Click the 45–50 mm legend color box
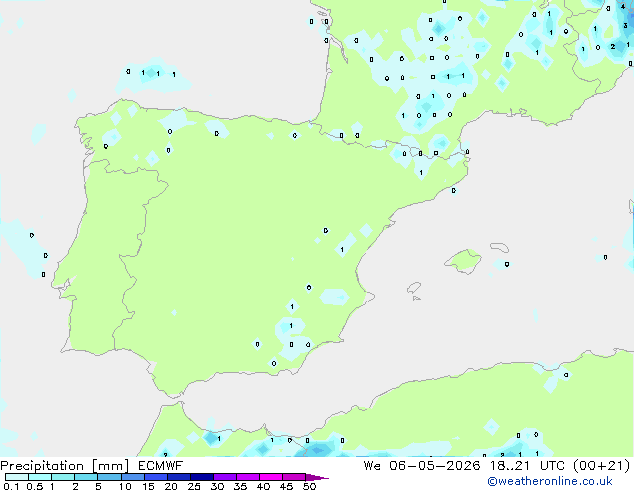 click(x=294, y=477)
